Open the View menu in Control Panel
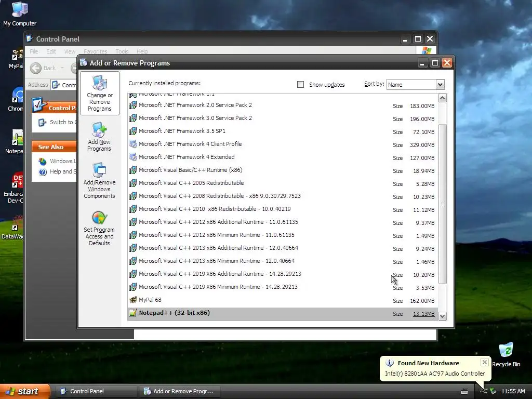Viewport: 532px width, 399px height. (70, 51)
